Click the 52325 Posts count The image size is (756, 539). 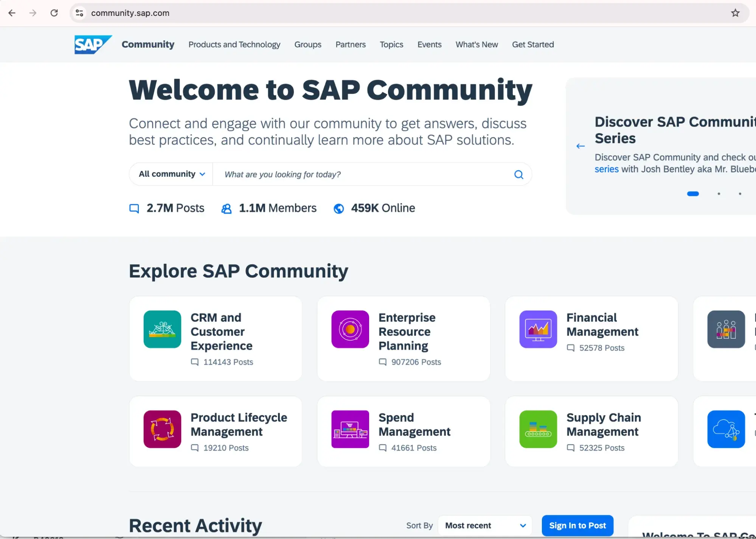pyautogui.click(x=602, y=448)
